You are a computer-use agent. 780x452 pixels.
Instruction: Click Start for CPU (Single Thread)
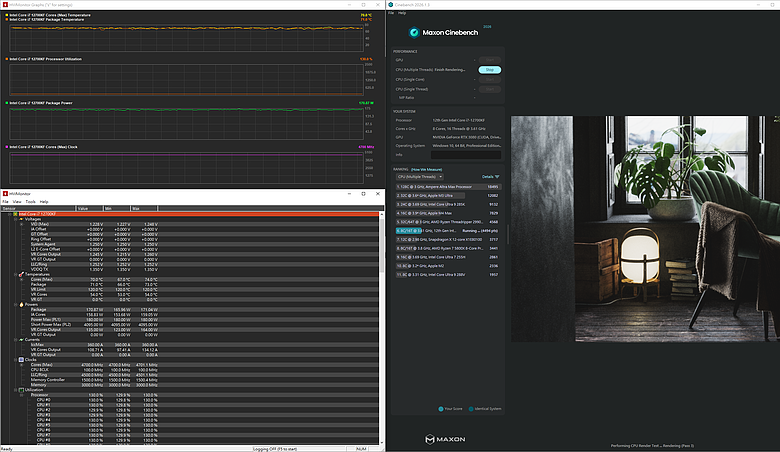[x=489, y=89]
